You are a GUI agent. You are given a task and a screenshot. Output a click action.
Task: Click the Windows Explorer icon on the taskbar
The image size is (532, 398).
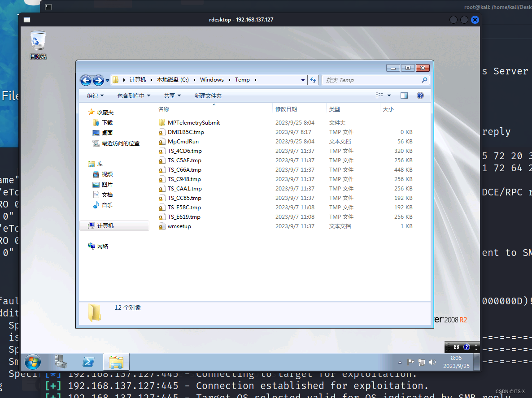pos(116,362)
